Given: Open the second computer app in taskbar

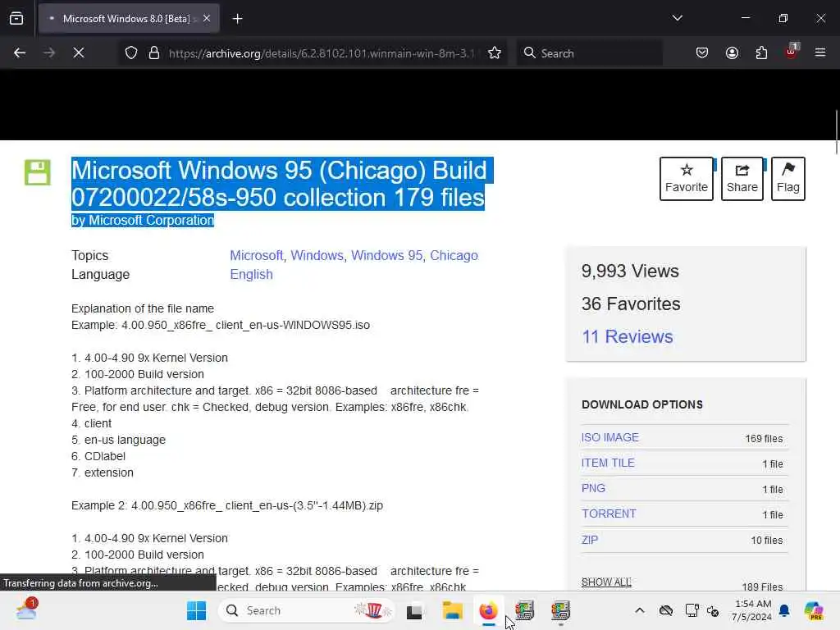Looking at the screenshot, I should (560, 610).
